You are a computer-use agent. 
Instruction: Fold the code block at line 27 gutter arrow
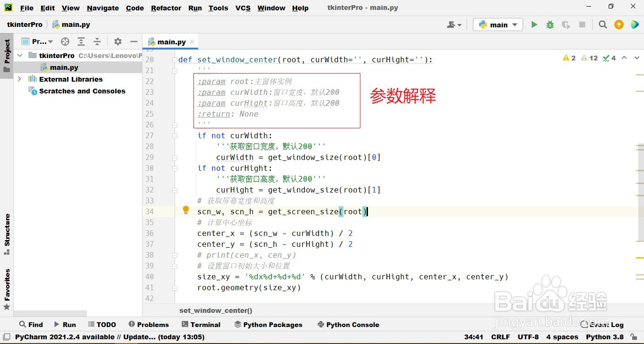coord(175,135)
